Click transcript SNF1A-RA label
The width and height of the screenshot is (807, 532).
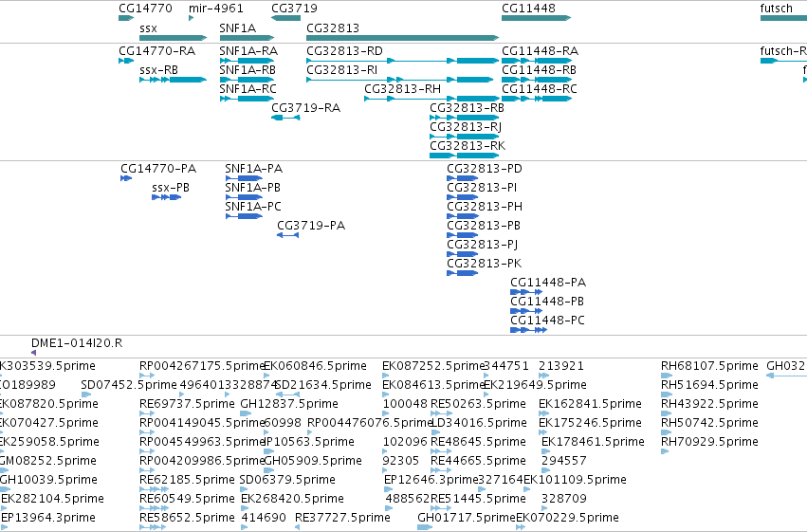click(248, 51)
